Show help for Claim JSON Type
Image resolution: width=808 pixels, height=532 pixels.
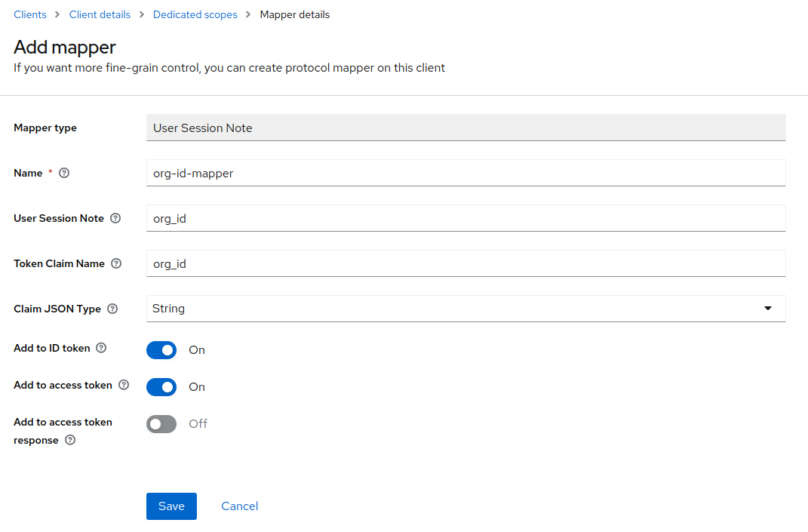(x=112, y=309)
